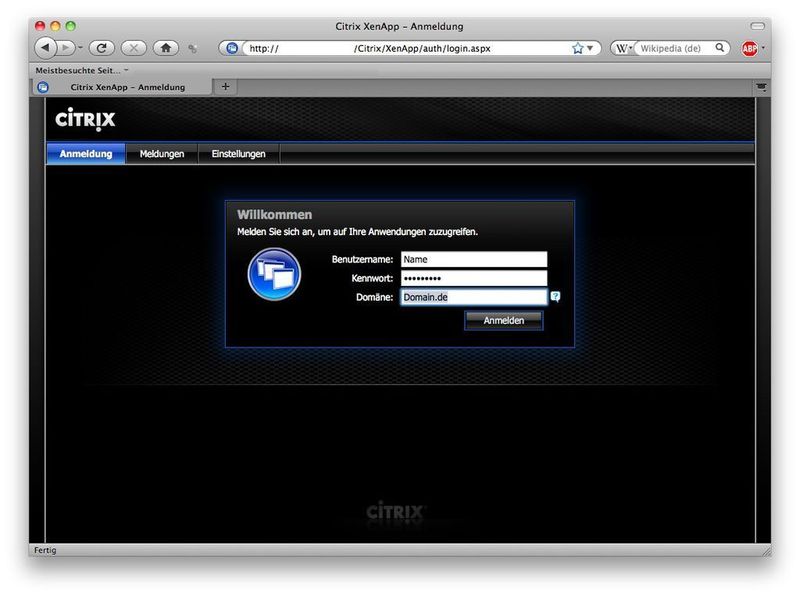This screenshot has width=800, height=596.
Task: Click the blue application windows icon
Action: [x=274, y=274]
